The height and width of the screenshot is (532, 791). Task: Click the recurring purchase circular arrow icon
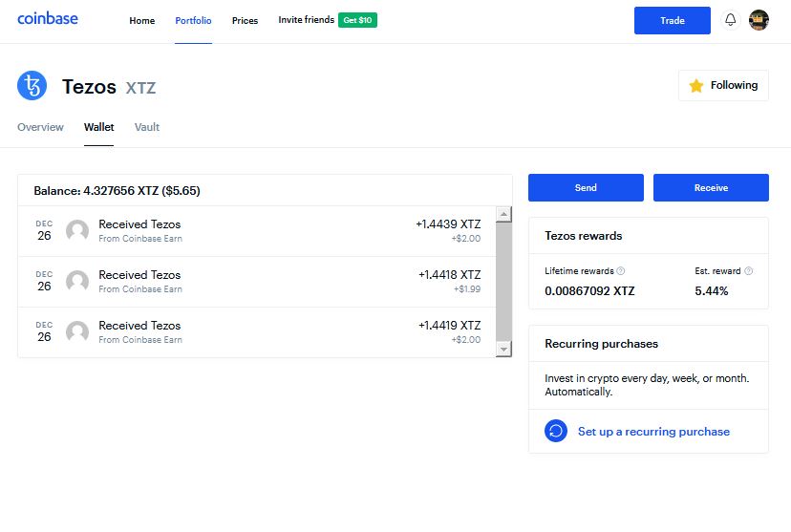[555, 431]
